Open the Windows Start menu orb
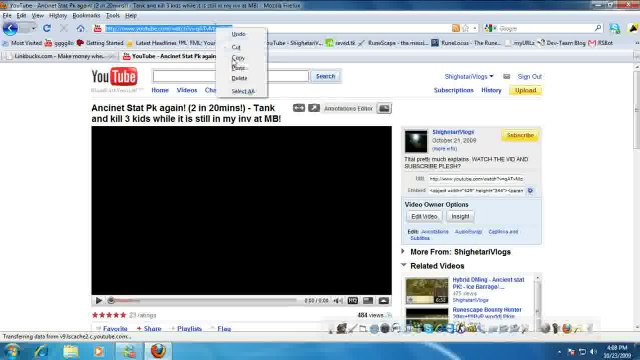640x360 pixels. coord(11,351)
